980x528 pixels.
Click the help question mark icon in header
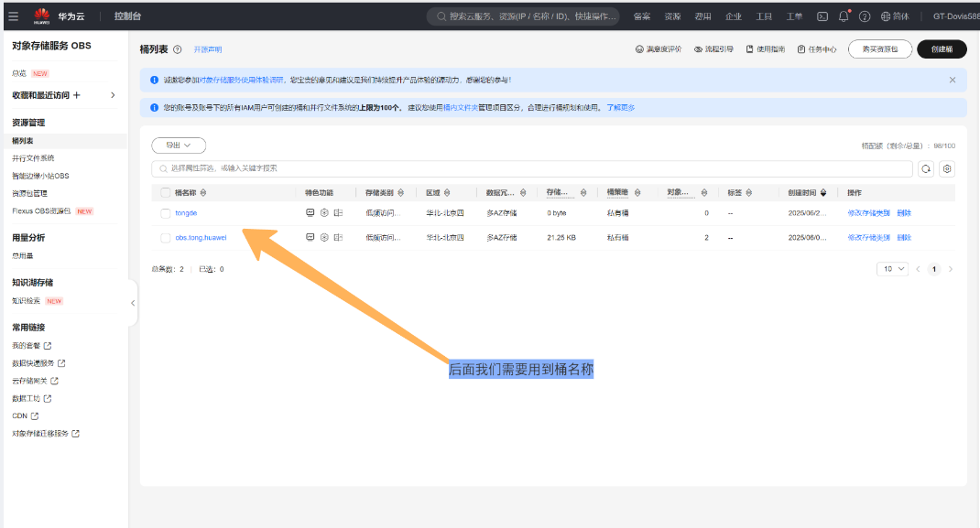(x=864, y=16)
